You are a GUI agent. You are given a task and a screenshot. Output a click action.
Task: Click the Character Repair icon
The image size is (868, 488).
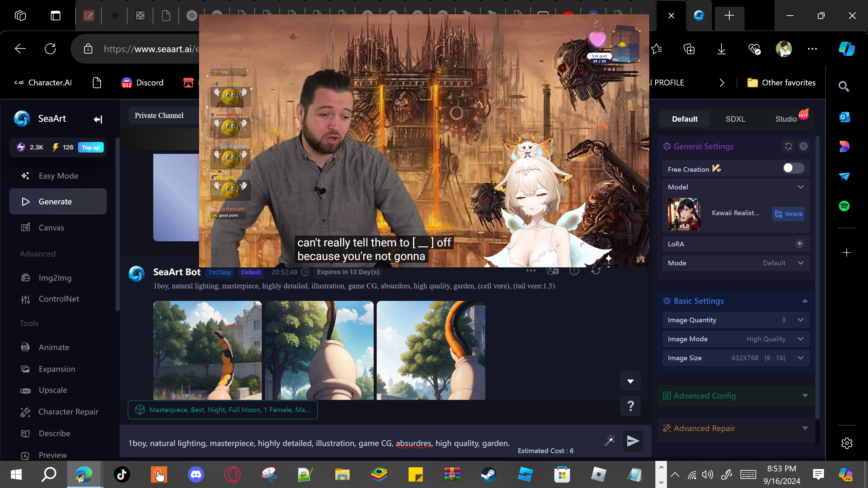[x=25, y=412]
